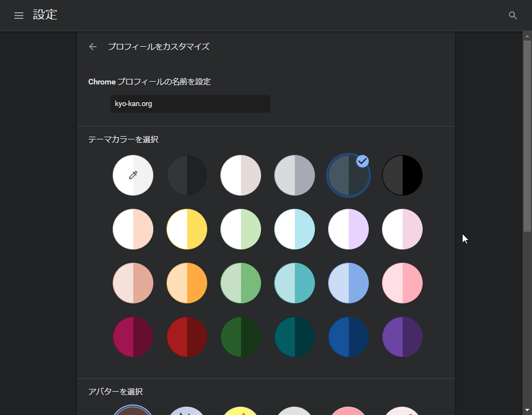This screenshot has width=532, height=415.
Task: Pick the pink theme color
Action: pos(403,283)
